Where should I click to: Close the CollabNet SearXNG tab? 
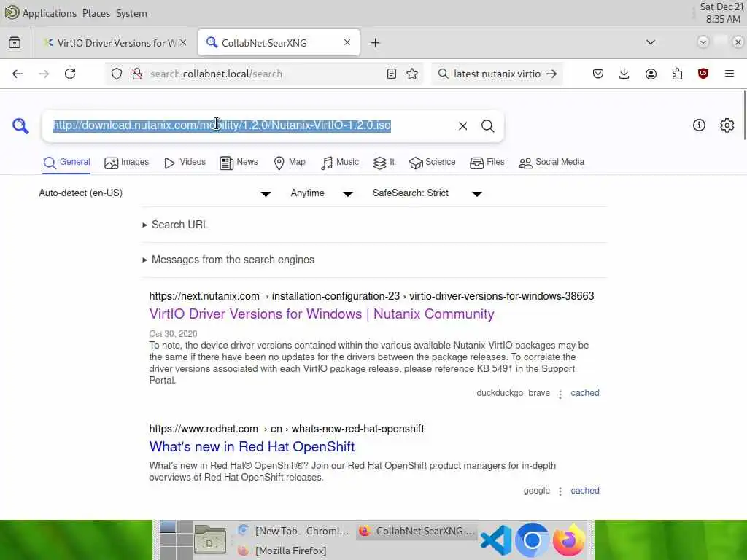tap(347, 42)
